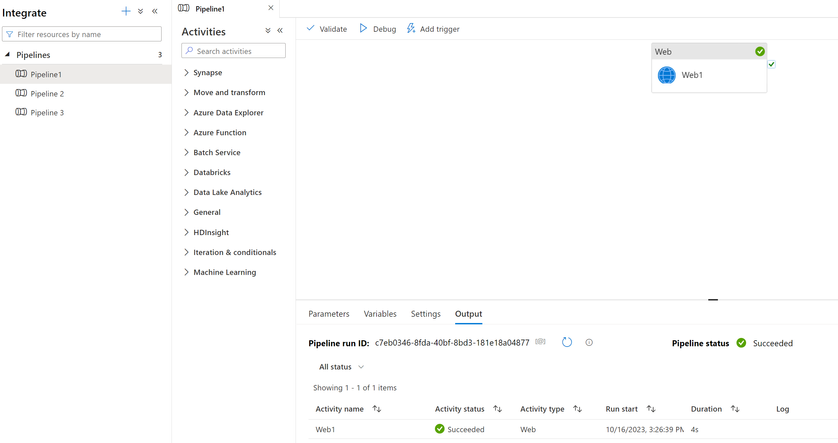Sort by Run start
Image resolution: width=838 pixels, height=443 pixels.
click(x=651, y=409)
